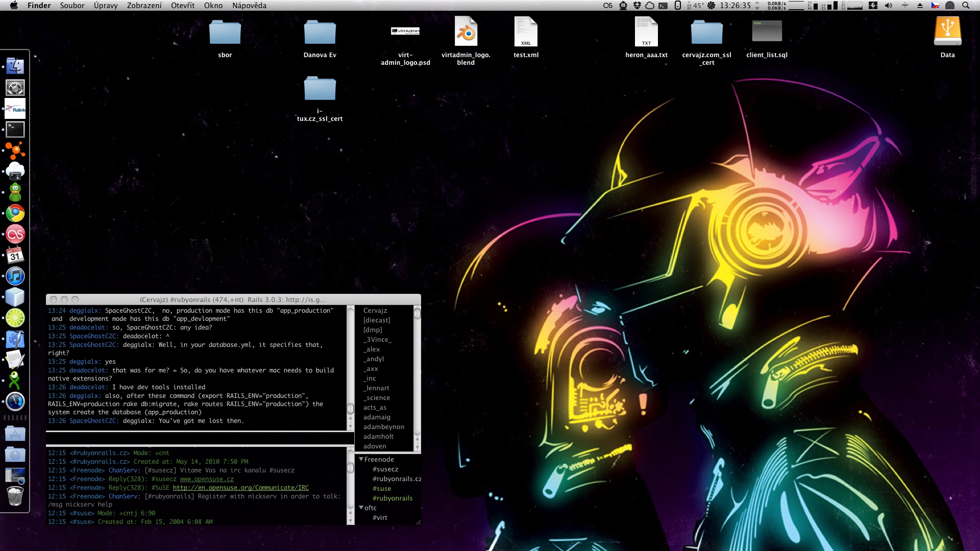Open the www.opensuse.cz link

click(x=207, y=479)
